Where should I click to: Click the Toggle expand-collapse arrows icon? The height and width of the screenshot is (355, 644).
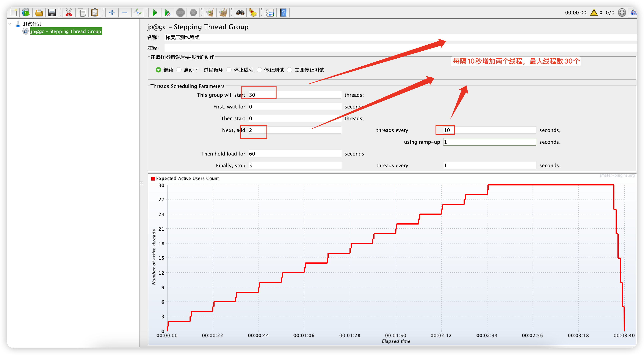coord(138,13)
